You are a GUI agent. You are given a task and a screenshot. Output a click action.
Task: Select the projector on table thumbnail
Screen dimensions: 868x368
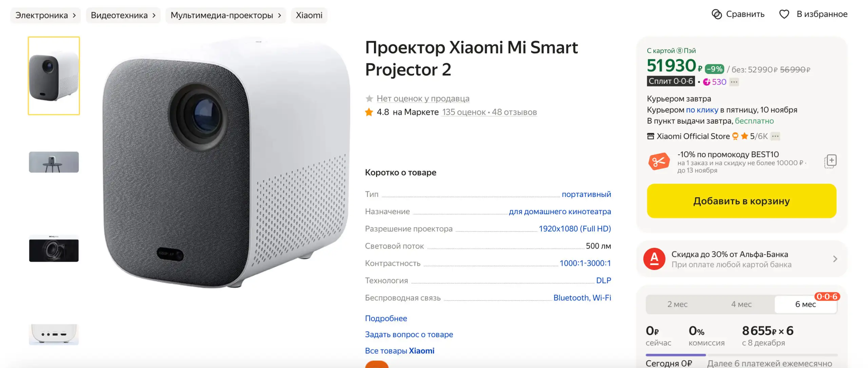[54, 162]
